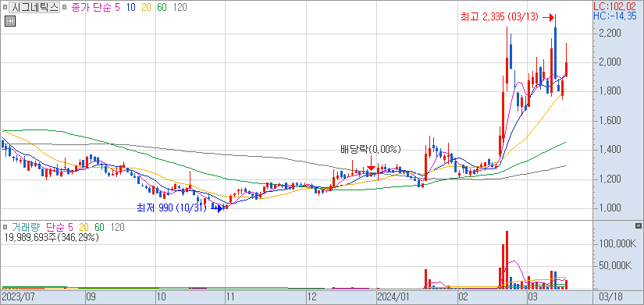Click the 1,400 price axis label

[x=609, y=150]
